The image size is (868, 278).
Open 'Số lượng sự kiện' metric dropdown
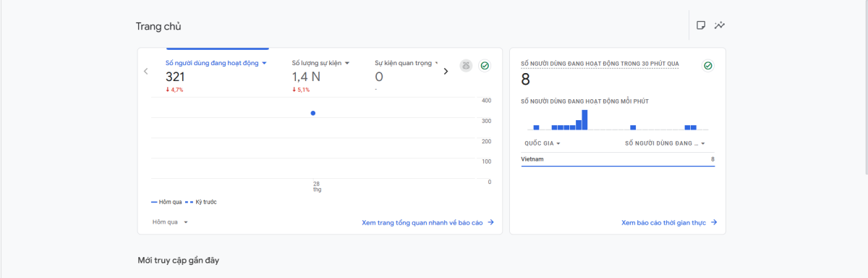320,63
